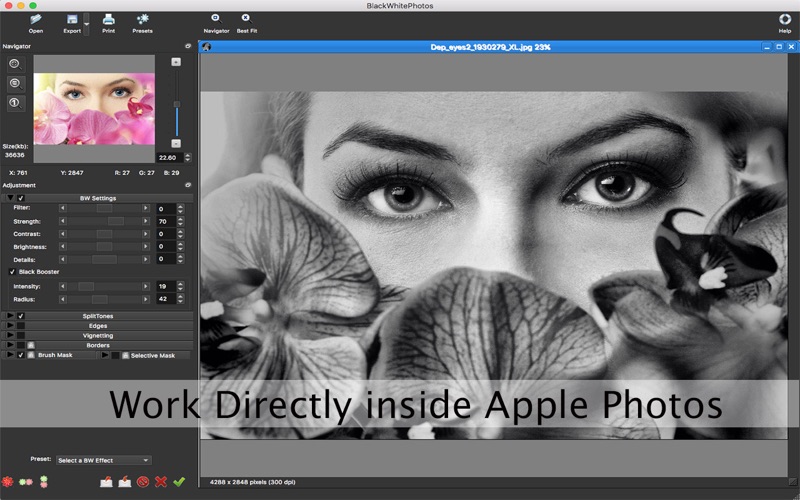
Task: Expand the Borders section triangle
Action: 10,345
